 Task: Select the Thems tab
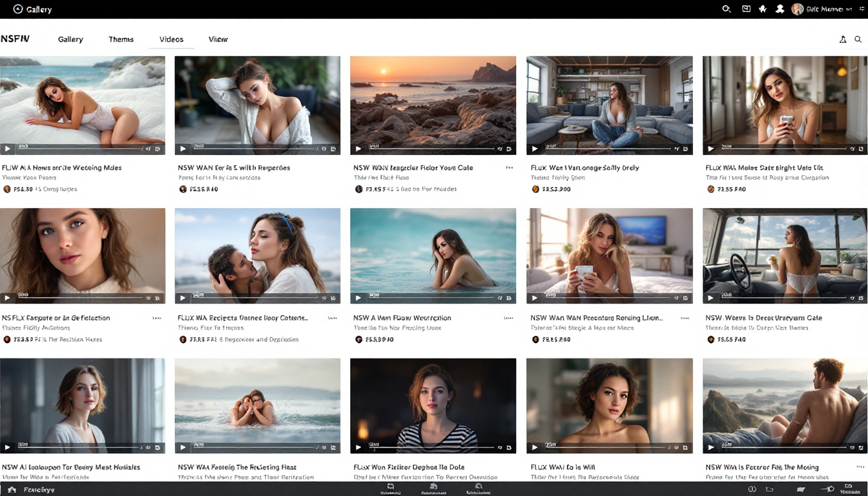[121, 39]
